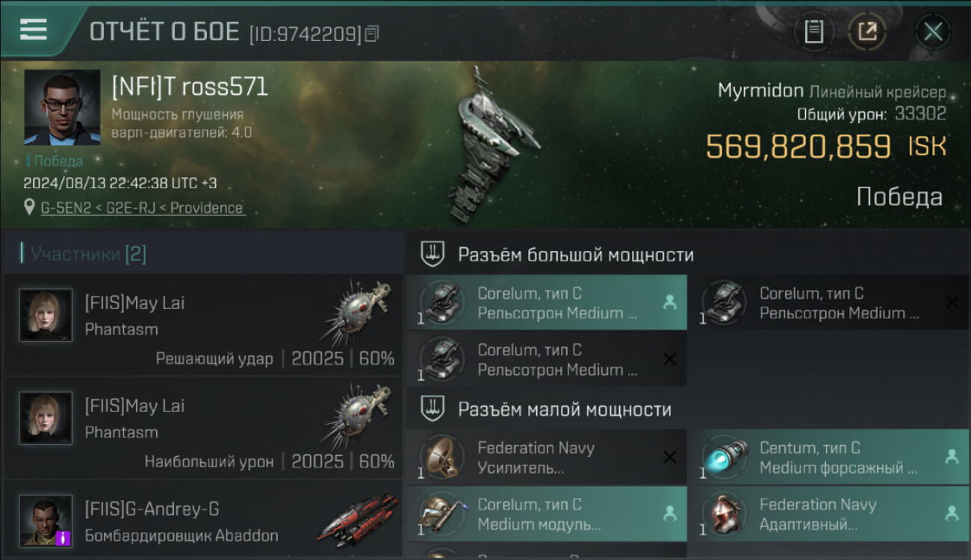Viewport: 971px width, 560px height.
Task: View G-Andrey-G pilot portrait
Action: click(x=46, y=520)
